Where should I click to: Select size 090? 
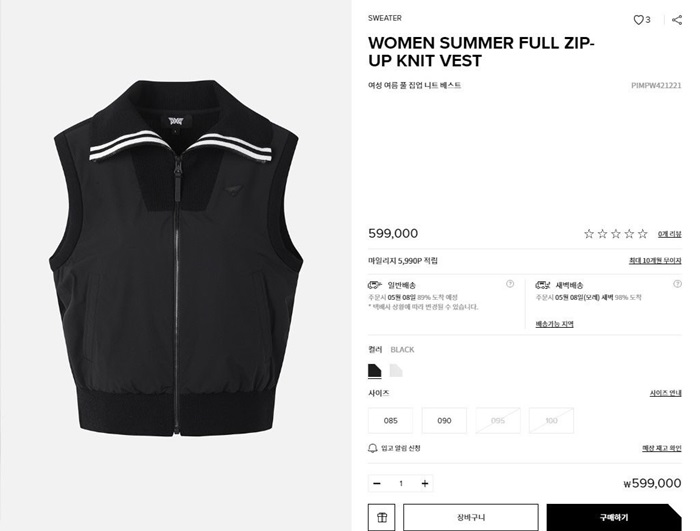click(x=444, y=421)
